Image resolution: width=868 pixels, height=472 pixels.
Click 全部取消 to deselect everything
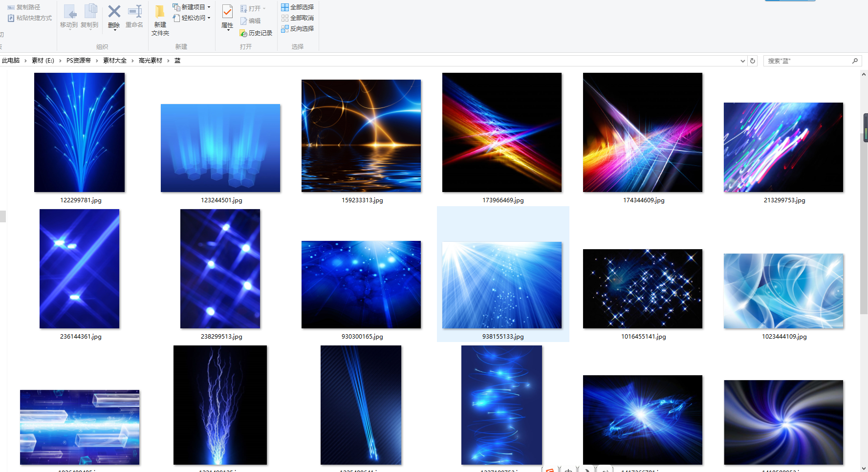(298, 18)
